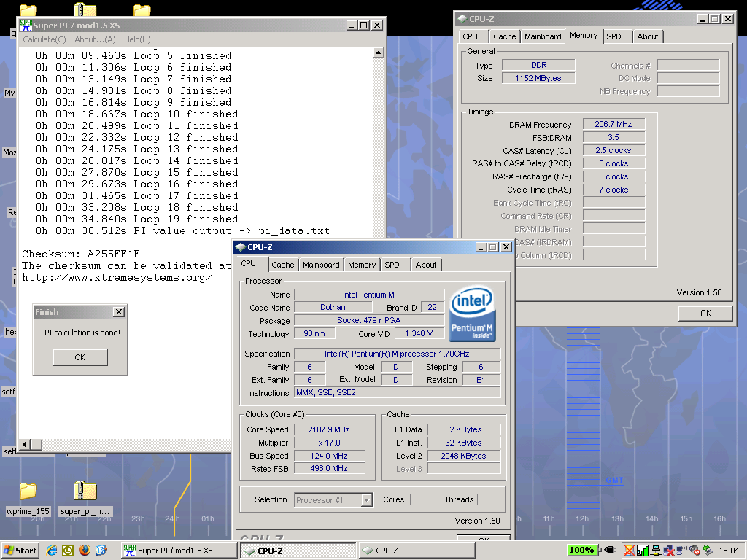
Task: Close the Finish dialog with X
Action: click(119, 312)
